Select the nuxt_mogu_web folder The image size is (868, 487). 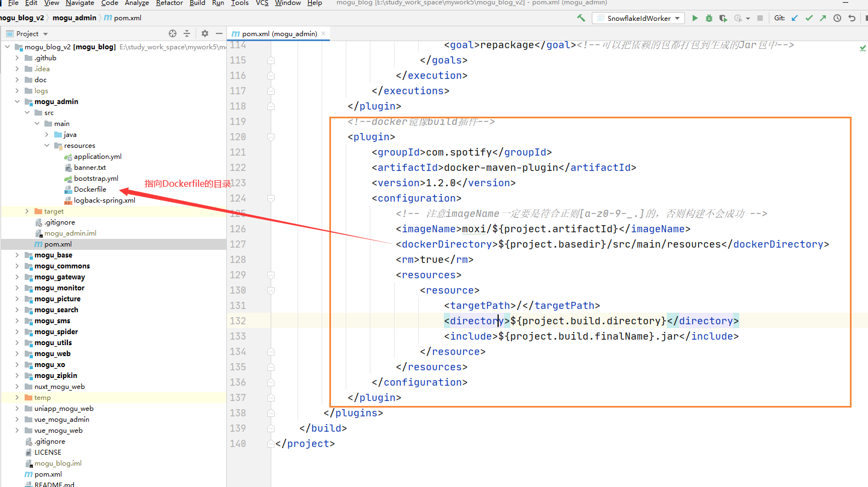59,386
